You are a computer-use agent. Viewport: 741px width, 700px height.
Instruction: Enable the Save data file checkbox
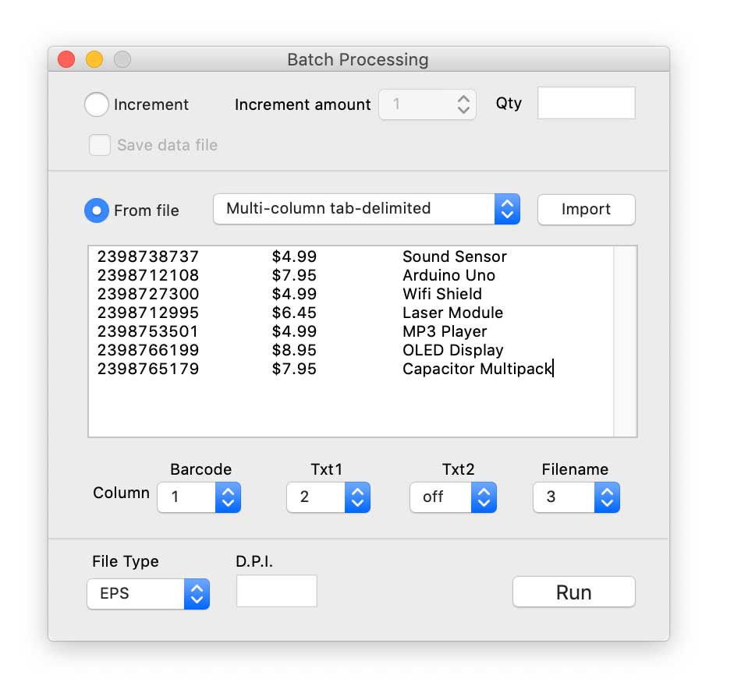pos(100,145)
